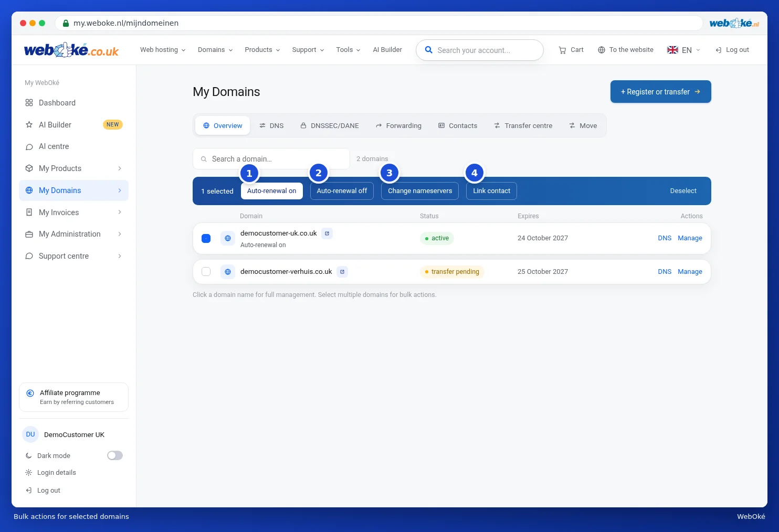Switch to the DNSSEC/DANE tab
The width and height of the screenshot is (779, 532).
point(330,126)
